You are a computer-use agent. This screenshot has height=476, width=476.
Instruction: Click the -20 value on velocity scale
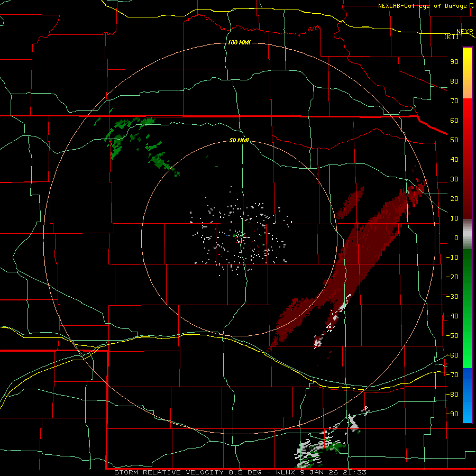pyautogui.click(x=452, y=277)
